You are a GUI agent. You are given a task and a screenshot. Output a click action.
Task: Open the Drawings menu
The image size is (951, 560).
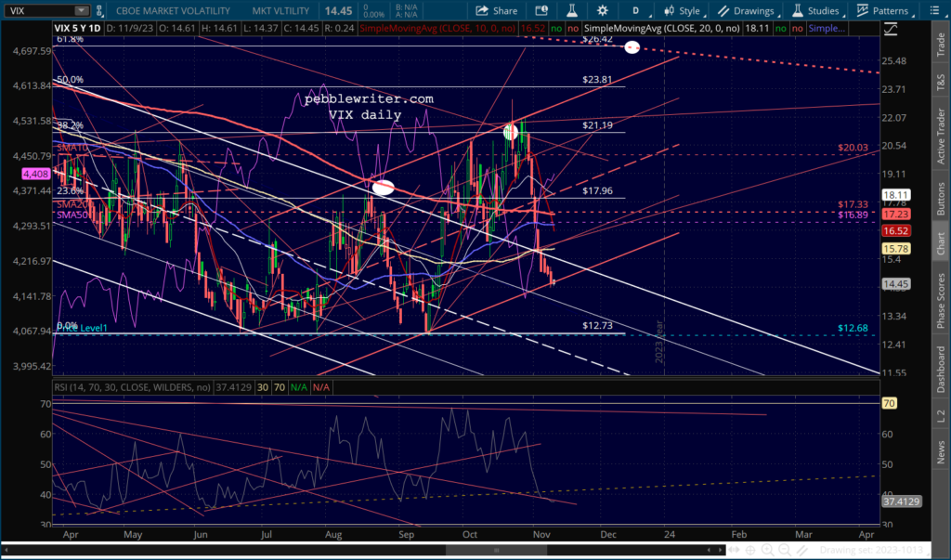(x=746, y=10)
